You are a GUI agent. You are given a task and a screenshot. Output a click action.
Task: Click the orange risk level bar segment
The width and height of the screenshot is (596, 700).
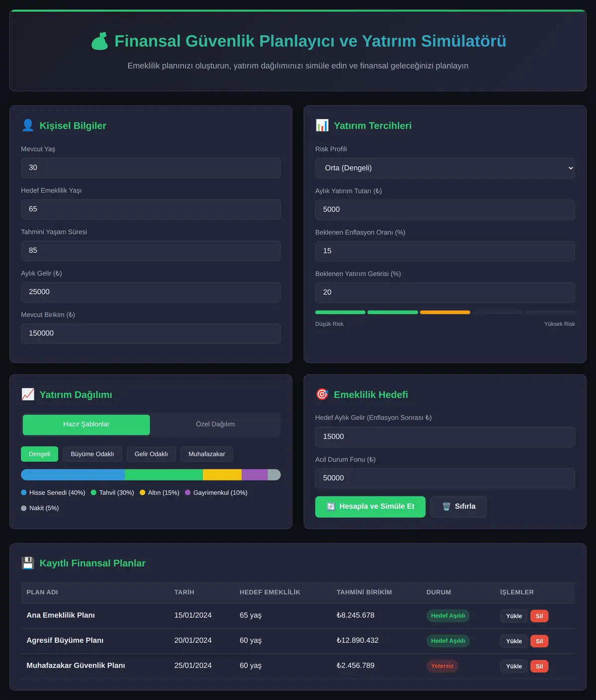445,312
